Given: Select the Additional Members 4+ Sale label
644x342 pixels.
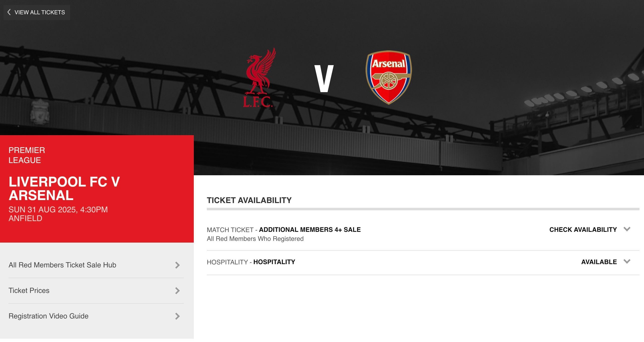Looking at the screenshot, I should (310, 230).
